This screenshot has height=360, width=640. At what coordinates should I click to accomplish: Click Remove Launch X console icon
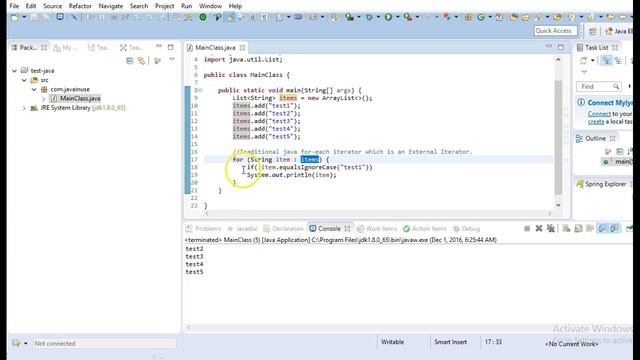click(539, 229)
